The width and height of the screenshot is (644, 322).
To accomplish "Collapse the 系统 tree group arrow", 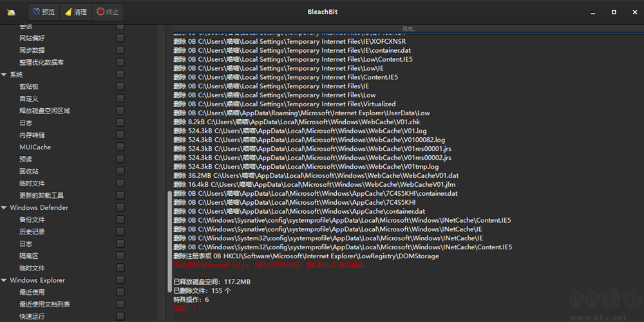I will (x=4, y=75).
